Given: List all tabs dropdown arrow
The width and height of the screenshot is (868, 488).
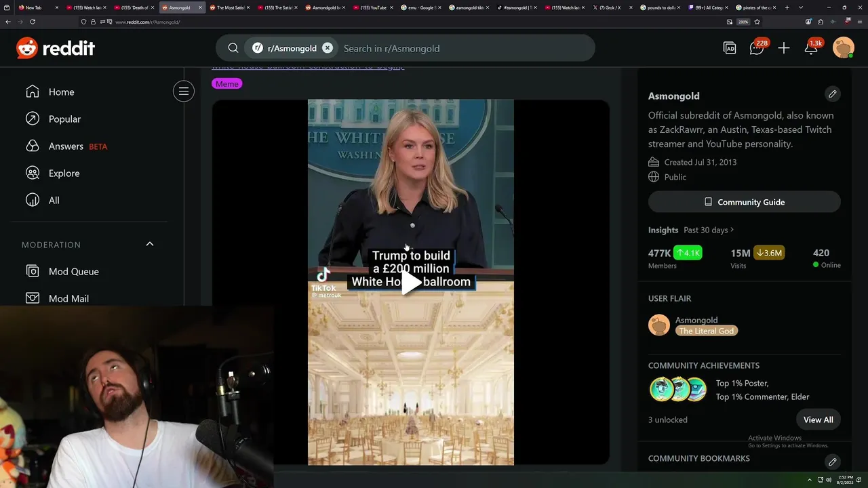Looking at the screenshot, I should pos(801,7).
